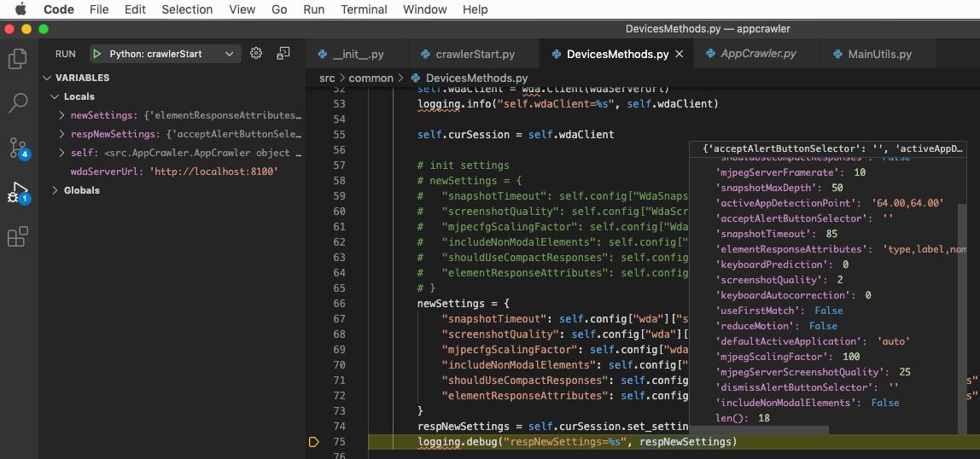980x459 pixels.
Task: Switch to the AppCrawler.py tab
Action: pos(757,54)
